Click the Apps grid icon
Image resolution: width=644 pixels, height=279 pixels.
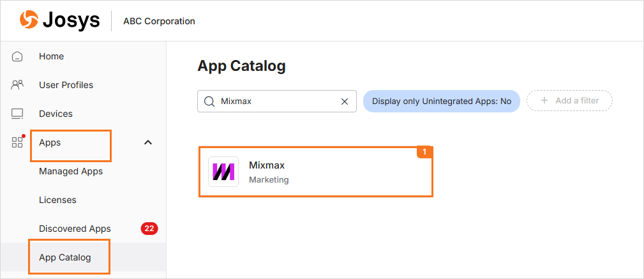click(x=17, y=142)
